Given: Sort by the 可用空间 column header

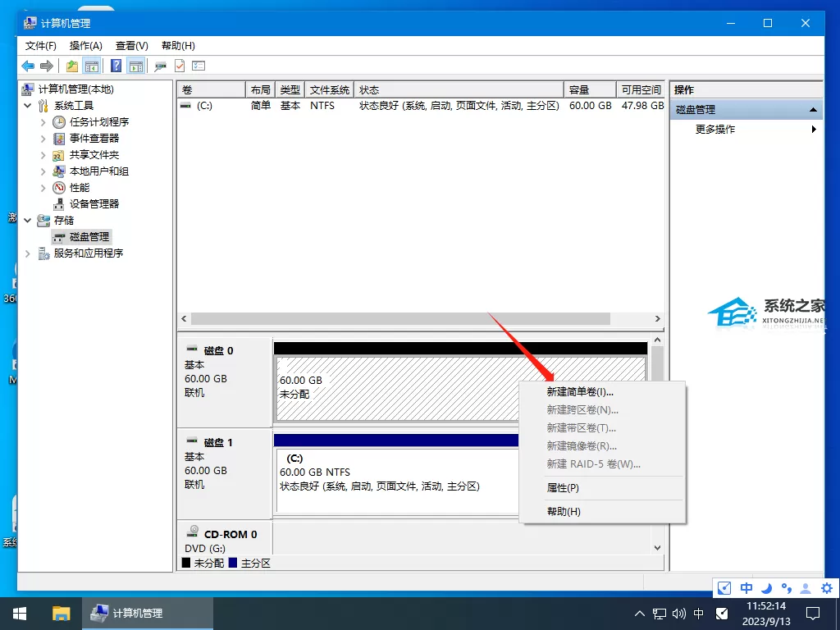Looking at the screenshot, I should [640, 89].
